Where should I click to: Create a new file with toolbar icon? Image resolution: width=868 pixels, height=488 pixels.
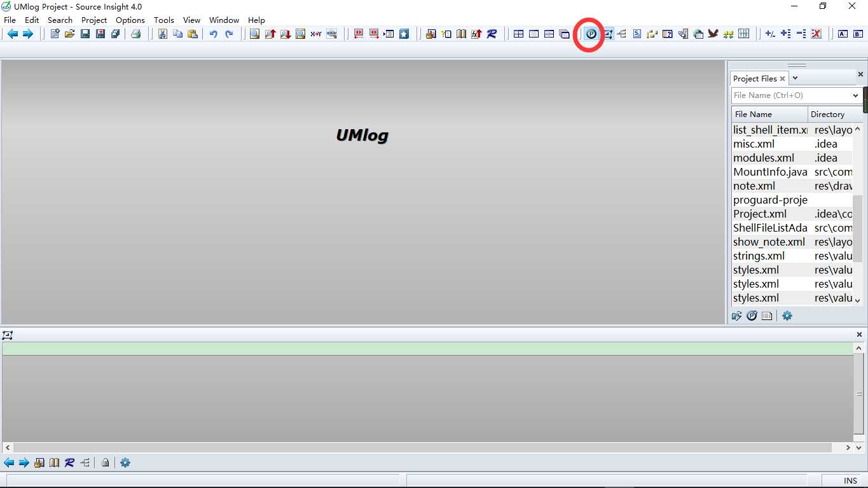(x=55, y=34)
